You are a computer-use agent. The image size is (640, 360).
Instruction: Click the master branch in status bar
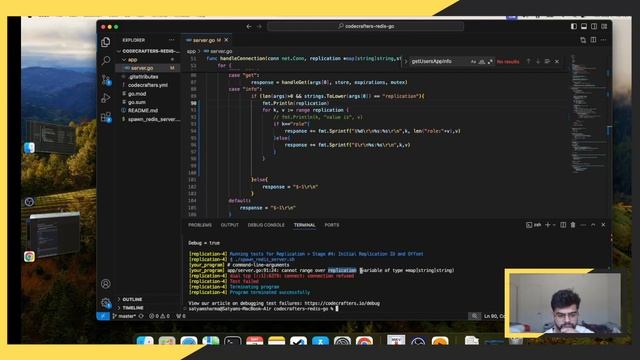tap(124, 316)
